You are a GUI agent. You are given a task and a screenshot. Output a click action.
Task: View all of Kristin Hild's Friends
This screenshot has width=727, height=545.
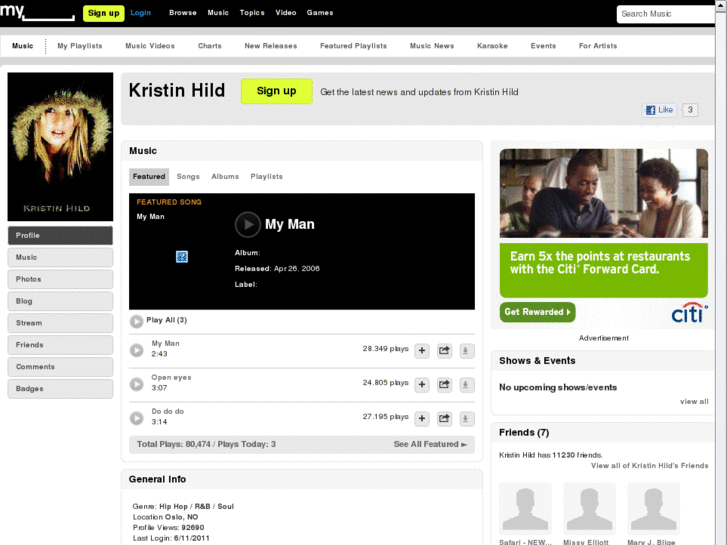pos(650,466)
